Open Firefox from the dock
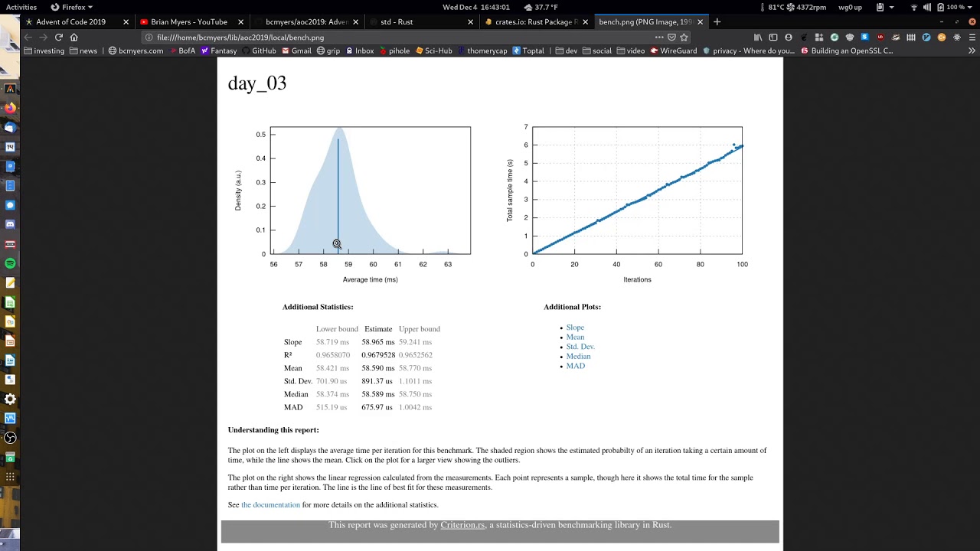Image resolution: width=980 pixels, height=551 pixels. [x=10, y=108]
